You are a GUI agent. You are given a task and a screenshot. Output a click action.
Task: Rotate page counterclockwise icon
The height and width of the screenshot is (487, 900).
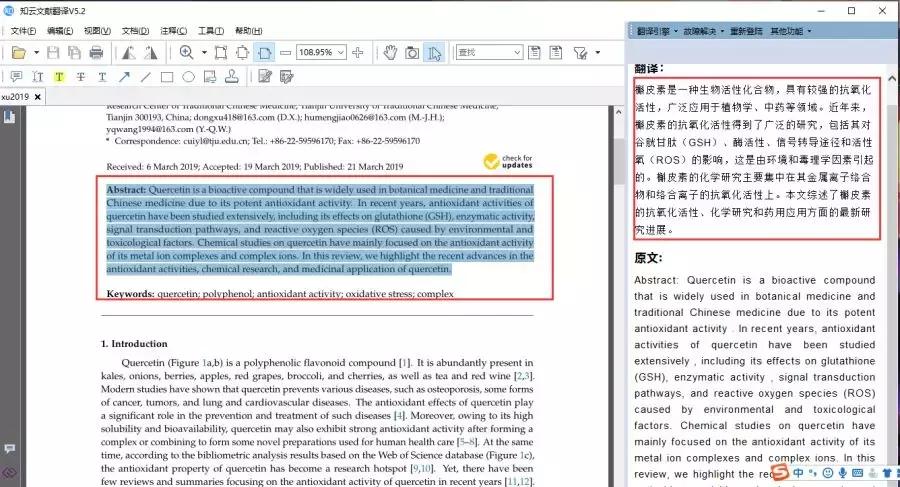coord(129,53)
